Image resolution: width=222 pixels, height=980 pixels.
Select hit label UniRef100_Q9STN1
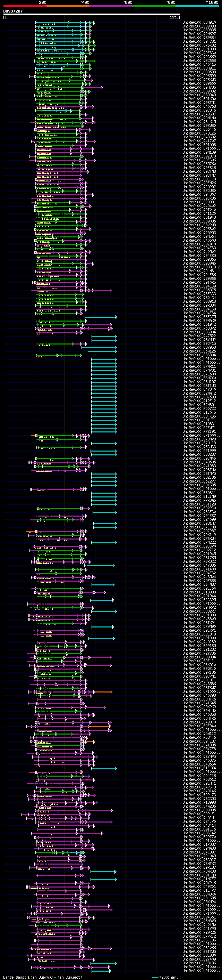(x=199, y=103)
